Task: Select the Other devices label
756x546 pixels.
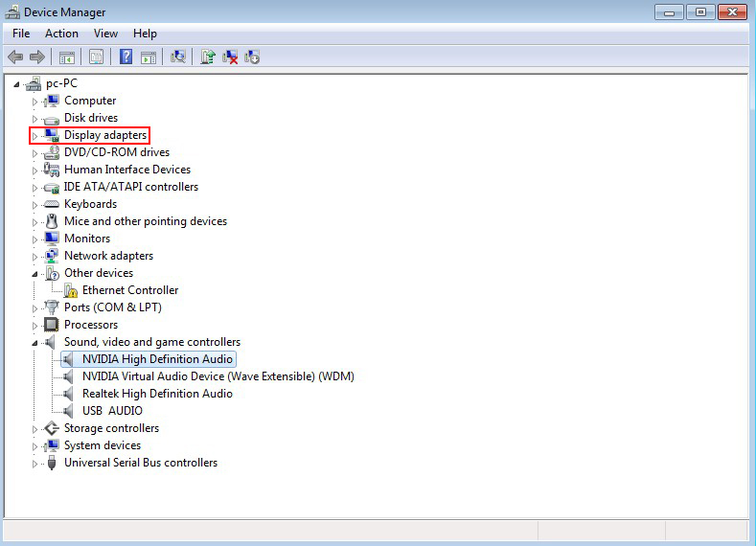Action: pos(99,273)
